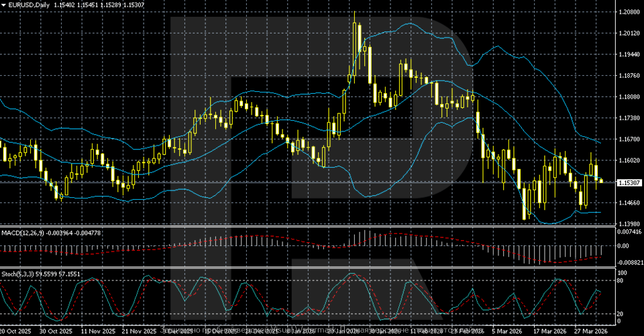This screenshot has height=336, width=644.
Task: Click the triangle arrow before EURUSD,Daily
Action: click(x=3, y=4)
